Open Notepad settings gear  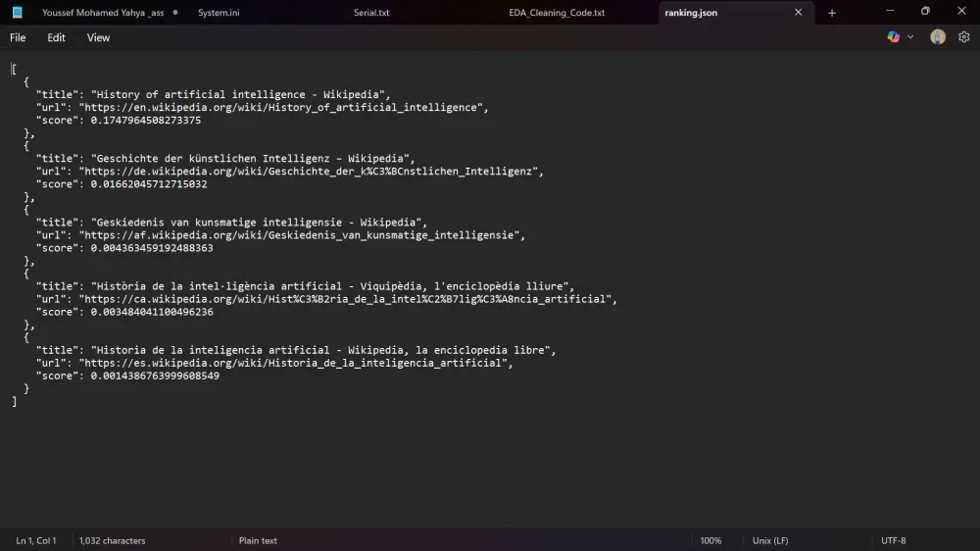pos(963,37)
